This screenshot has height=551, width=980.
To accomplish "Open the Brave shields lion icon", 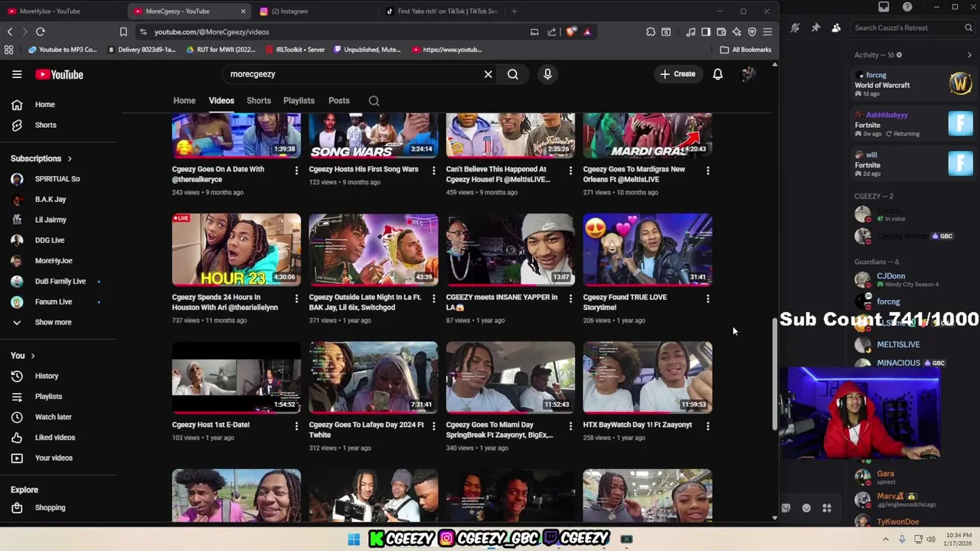I will (x=571, y=31).
